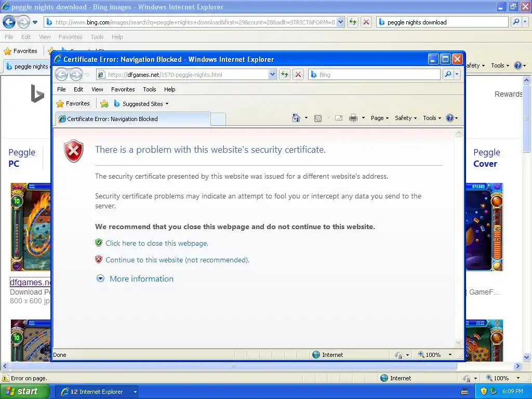Click Peggle Cover suggestion on Bing page
Image resolution: width=532 pixels, height=399 pixels.
pos(486,158)
